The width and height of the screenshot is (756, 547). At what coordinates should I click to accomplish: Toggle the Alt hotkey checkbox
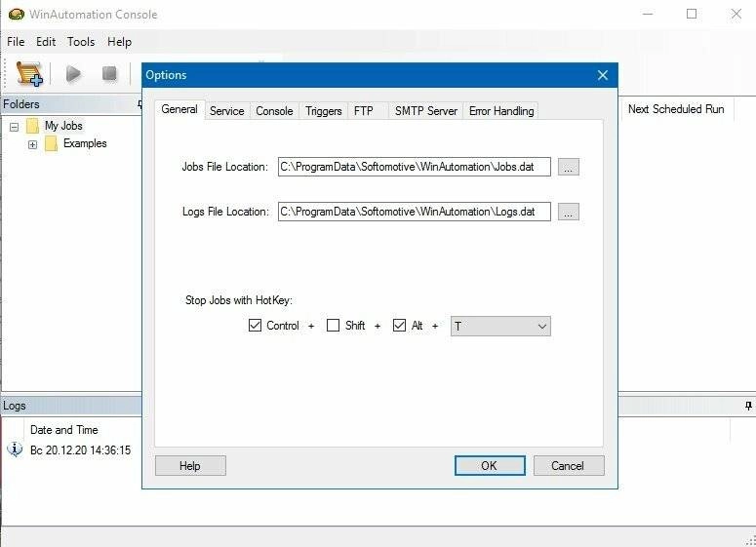[399, 326]
